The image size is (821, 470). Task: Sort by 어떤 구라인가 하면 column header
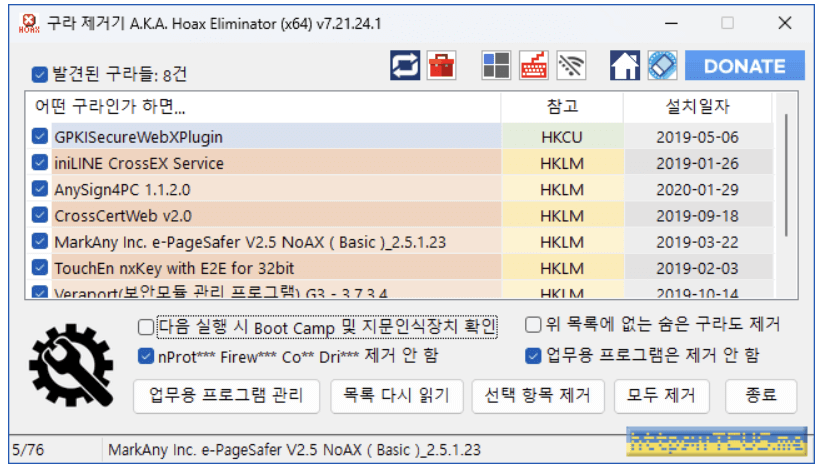(263, 107)
